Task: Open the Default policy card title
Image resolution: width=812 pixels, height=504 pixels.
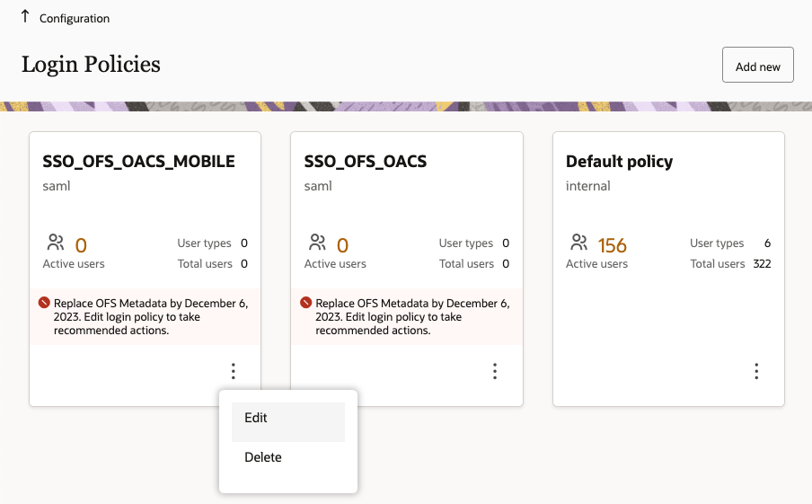Action: point(619,162)
